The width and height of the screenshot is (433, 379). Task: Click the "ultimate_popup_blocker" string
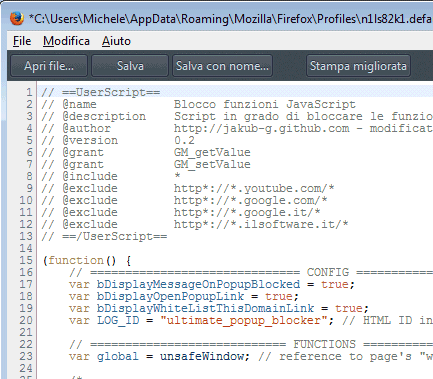click(x=244, y=320)
